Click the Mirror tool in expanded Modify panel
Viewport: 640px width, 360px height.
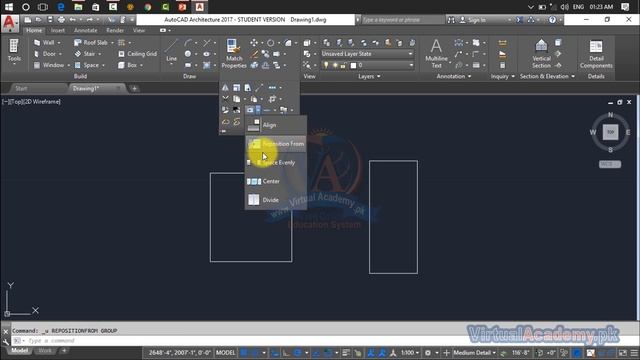point(225,88)
